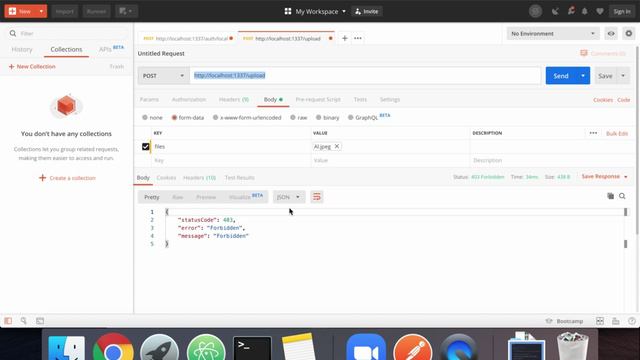Open the Params request tab
This screenshot has height=360, width=640.
coord(149,100)
